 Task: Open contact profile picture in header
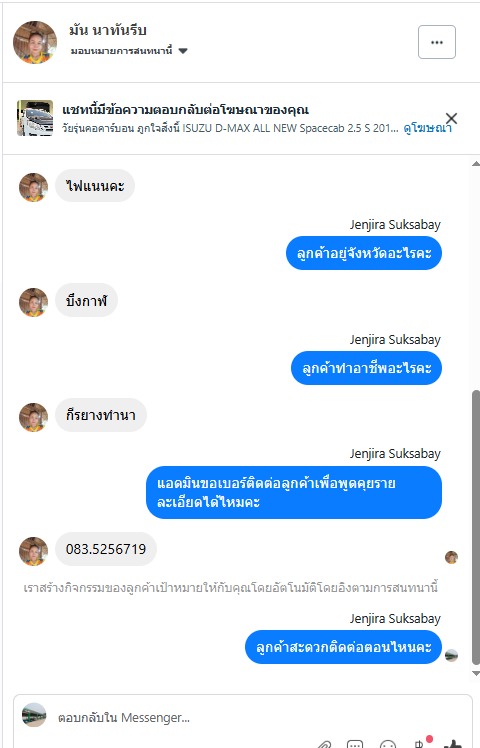pyautogui.click(x=34, y=42)
